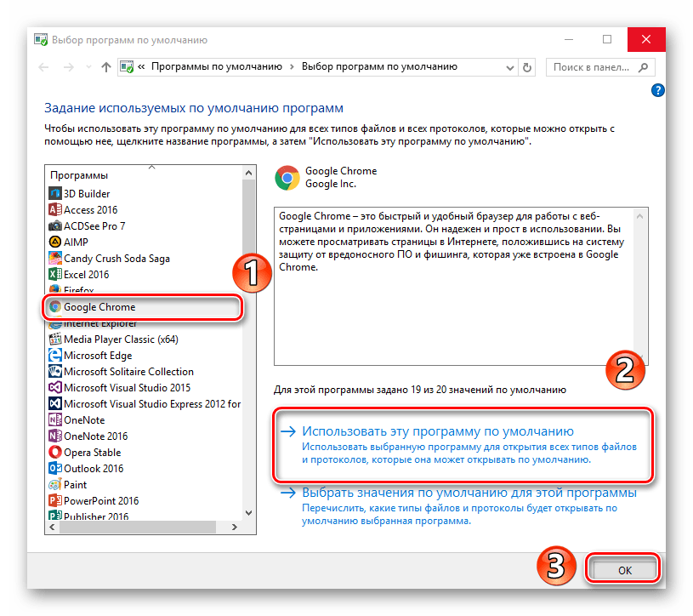The height and width of the screenshot is (616, 693).
Task: Click Использовать эту программу по умолчанию link
Action: 439,431
